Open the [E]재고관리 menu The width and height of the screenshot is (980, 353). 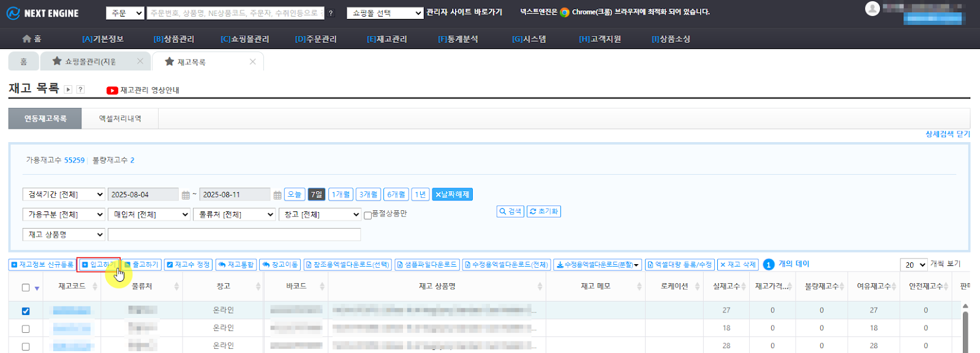click(x=386, y=39)
